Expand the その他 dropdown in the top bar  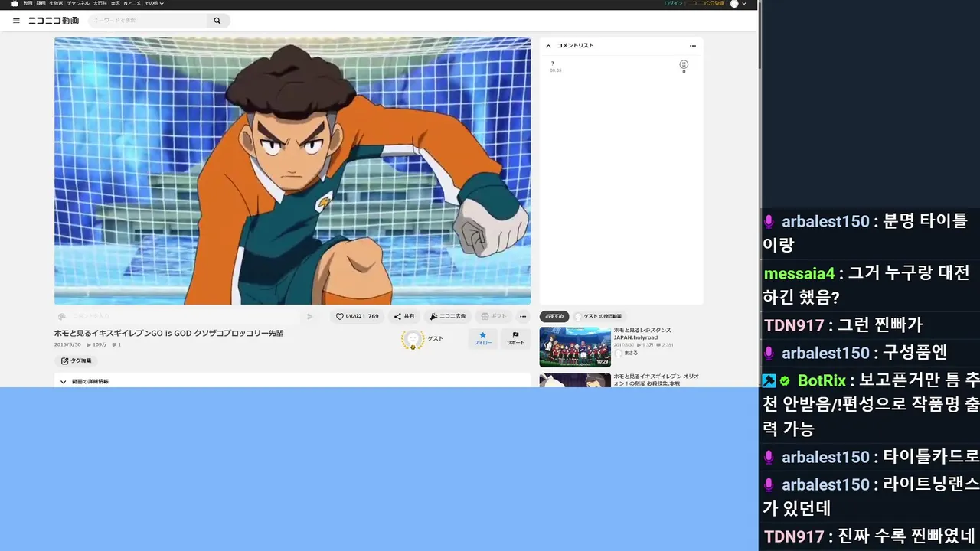[154, 3]
